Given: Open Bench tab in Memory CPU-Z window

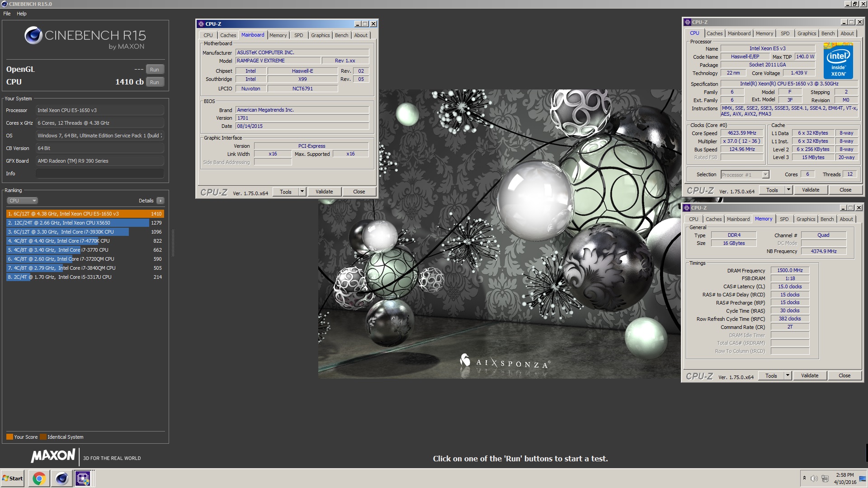Looking at the screenshot, I should point(827,219).
